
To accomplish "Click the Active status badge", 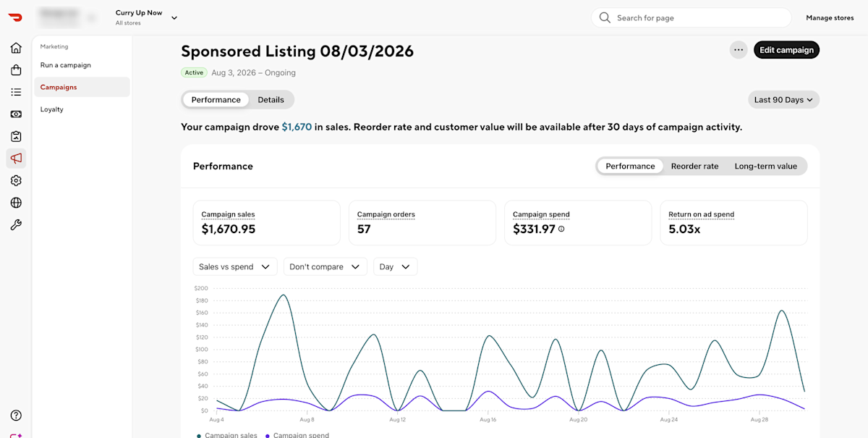I will tap(194, 72).
